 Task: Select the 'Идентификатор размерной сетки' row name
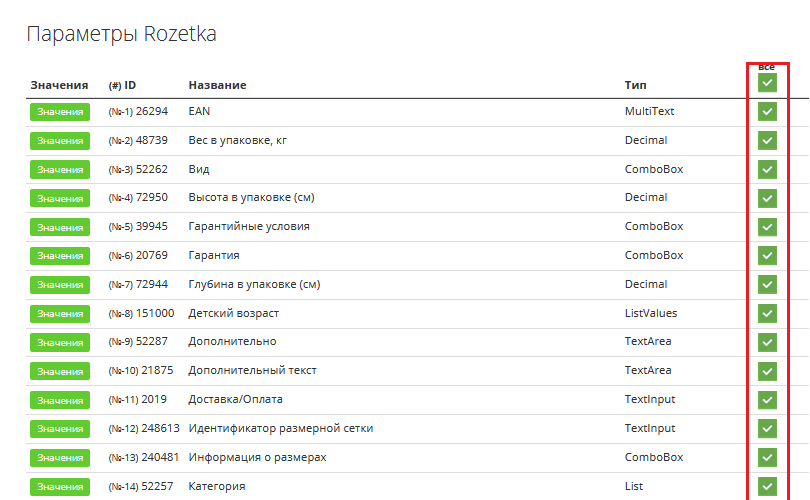coord(281,428)
